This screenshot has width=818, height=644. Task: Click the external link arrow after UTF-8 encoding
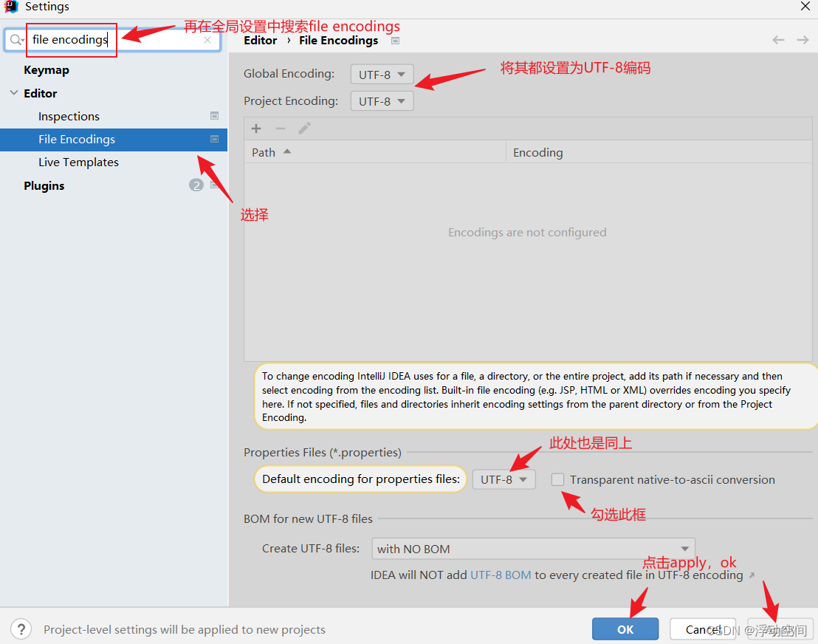(752, 575)
